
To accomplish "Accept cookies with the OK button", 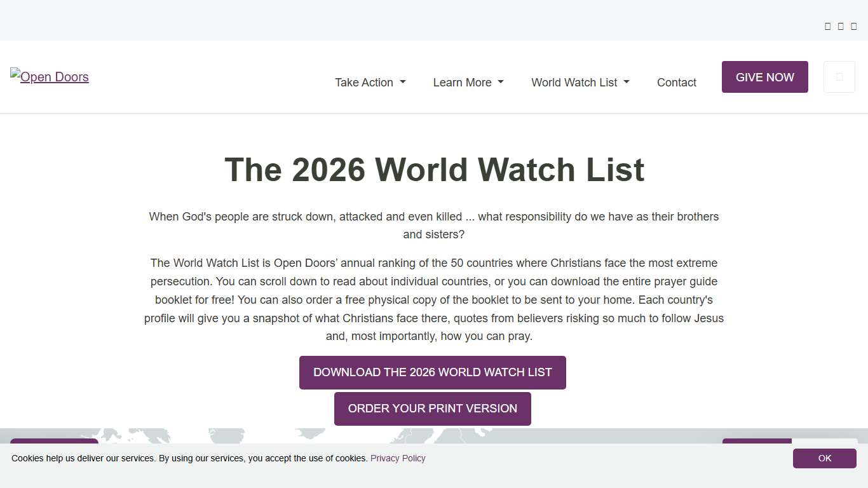I will point(824,458).
